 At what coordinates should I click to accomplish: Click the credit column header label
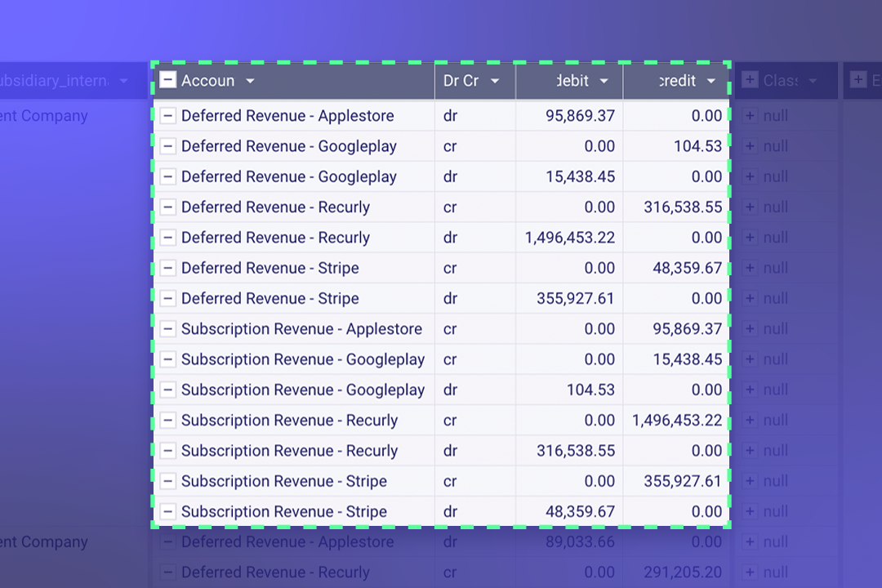[x=678, y=81]
